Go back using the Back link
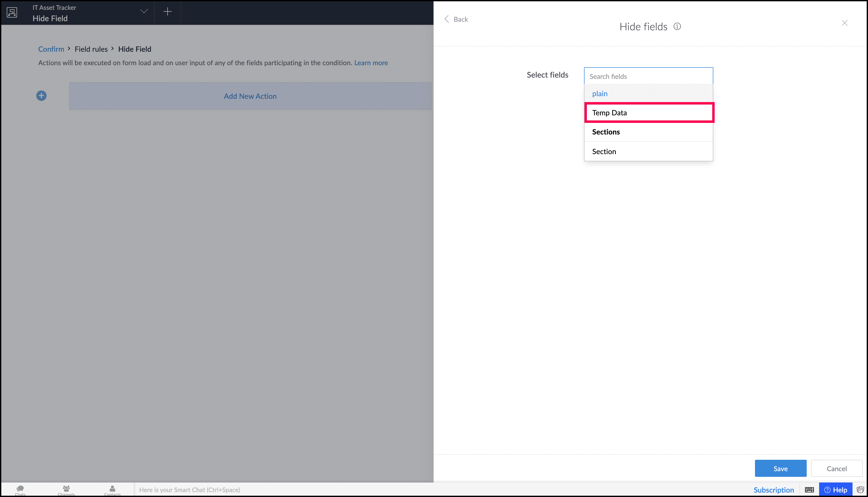The image size is (868, 497). point(456,19)
